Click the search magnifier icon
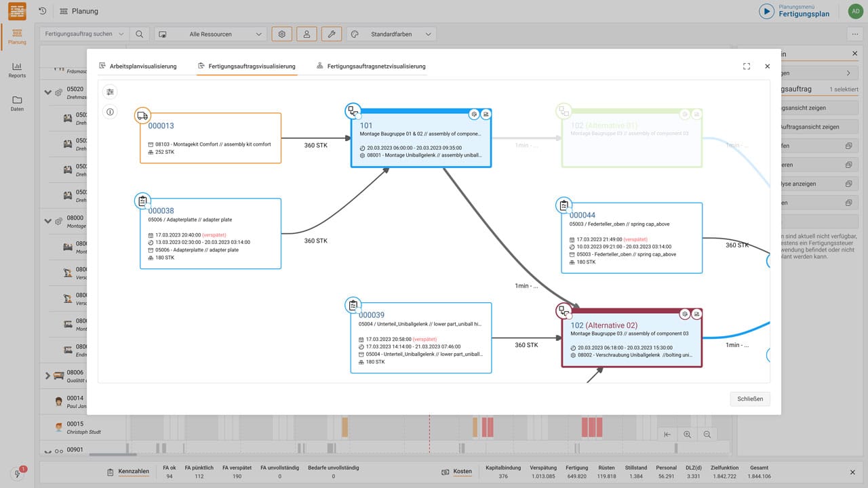Screen dimensions: 868x488 [139, 34]
